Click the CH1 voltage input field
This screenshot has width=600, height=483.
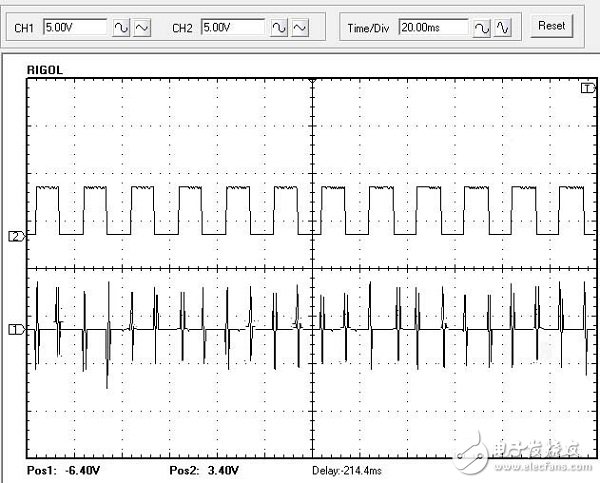74,27
